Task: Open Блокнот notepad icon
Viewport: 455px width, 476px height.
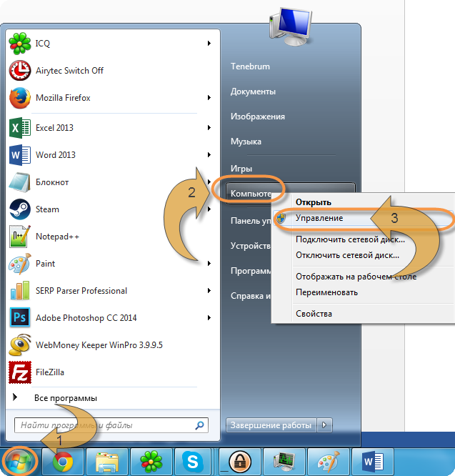Action: click(x=20, y=182)
